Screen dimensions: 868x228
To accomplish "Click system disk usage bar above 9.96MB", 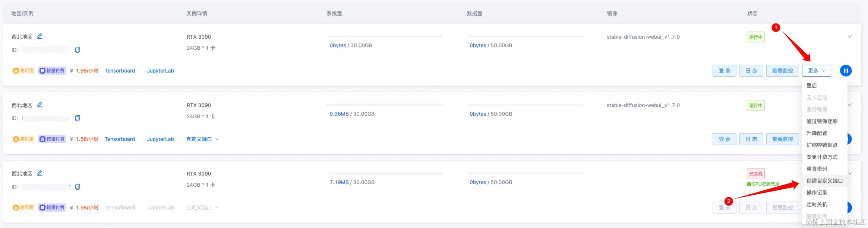I will tap(385, 105).
